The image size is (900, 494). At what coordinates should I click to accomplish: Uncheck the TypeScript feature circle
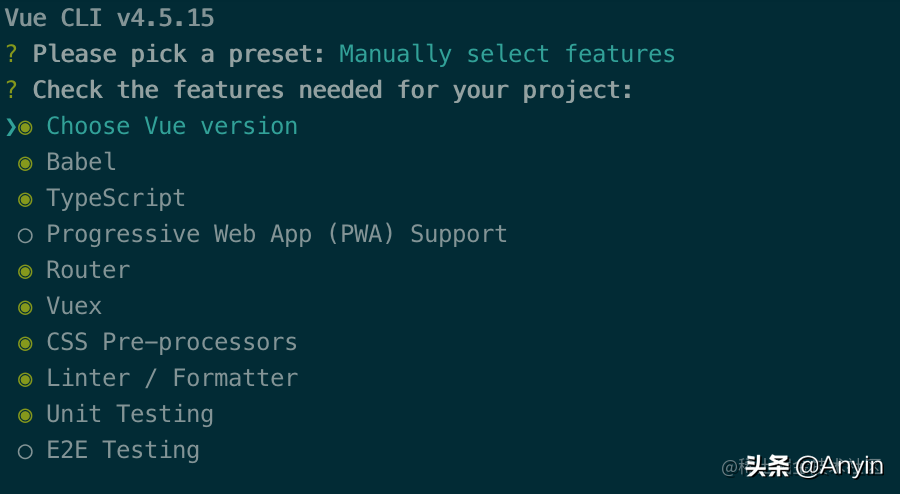click(25, 200)
